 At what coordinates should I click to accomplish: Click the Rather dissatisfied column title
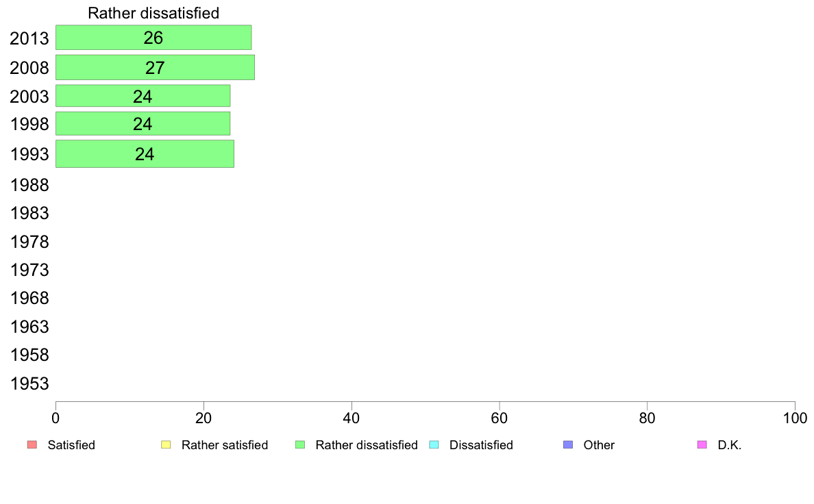153,13
